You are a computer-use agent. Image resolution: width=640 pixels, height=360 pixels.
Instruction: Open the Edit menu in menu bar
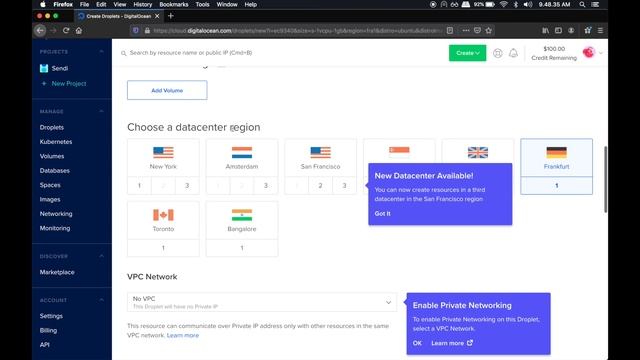point(101,4)
